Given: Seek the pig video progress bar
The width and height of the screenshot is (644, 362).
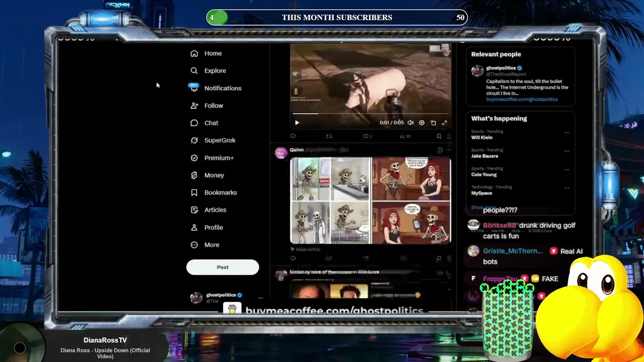Looking at the screenshot, I should [370, 114].
